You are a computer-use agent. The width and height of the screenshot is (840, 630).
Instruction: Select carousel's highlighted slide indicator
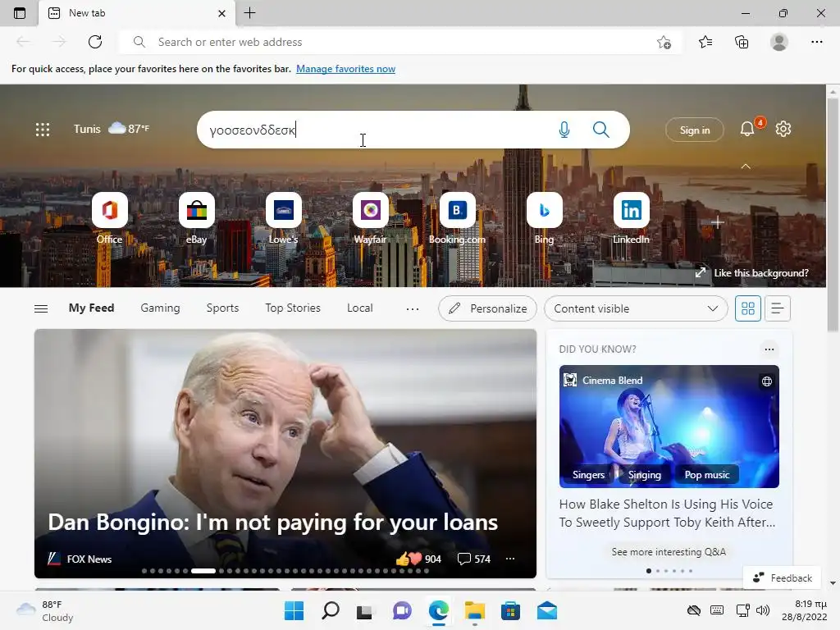(203, 571)
